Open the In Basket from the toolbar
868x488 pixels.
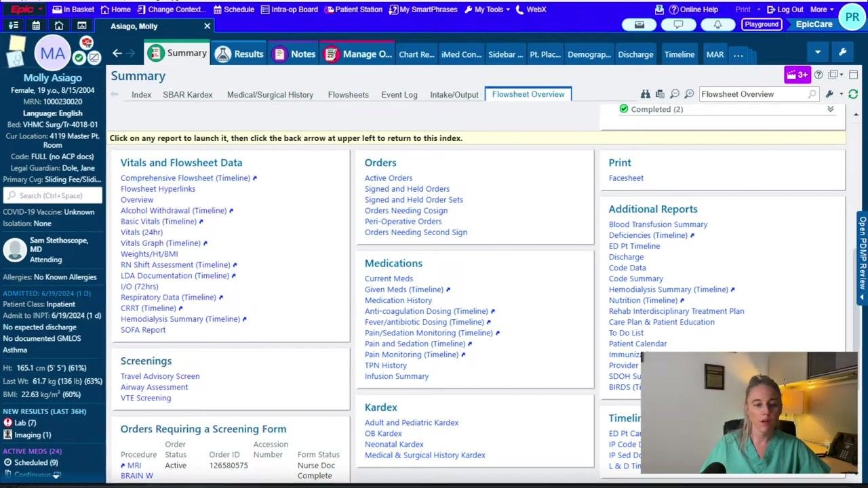pyautogui.click(x=73, y=9)
